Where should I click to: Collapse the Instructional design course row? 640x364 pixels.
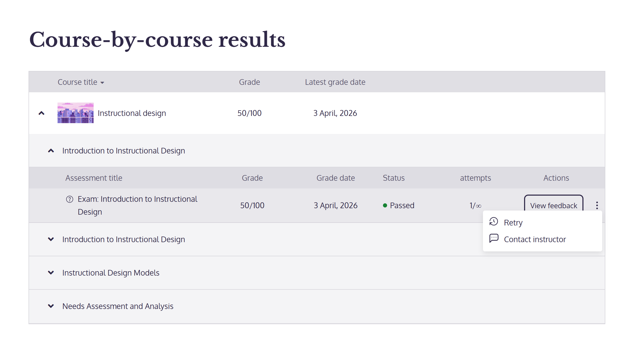tap(41, 113)
